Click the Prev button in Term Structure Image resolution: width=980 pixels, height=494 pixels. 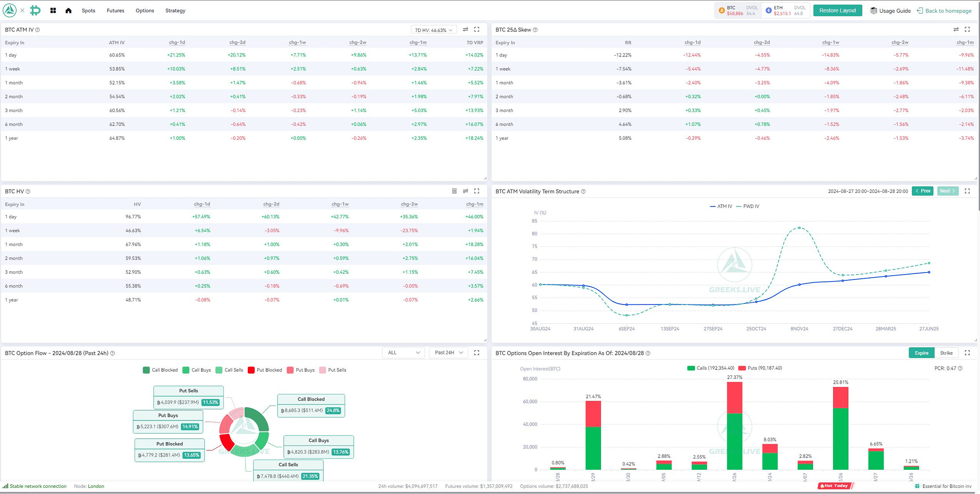coord(922,191)
